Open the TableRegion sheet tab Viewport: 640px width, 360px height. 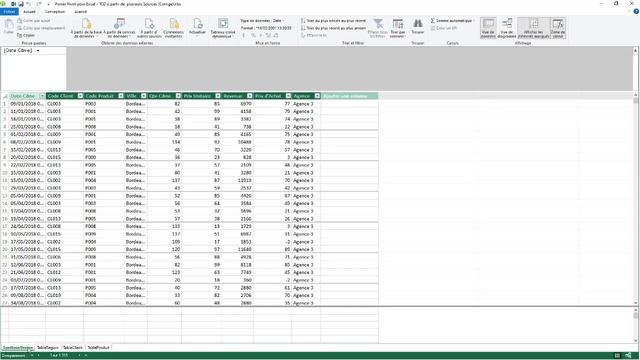48,348
